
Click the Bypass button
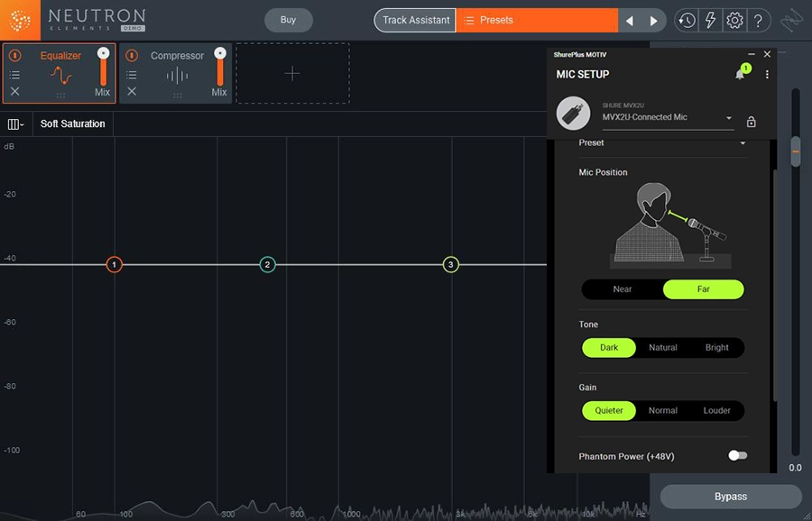point(731,497)
